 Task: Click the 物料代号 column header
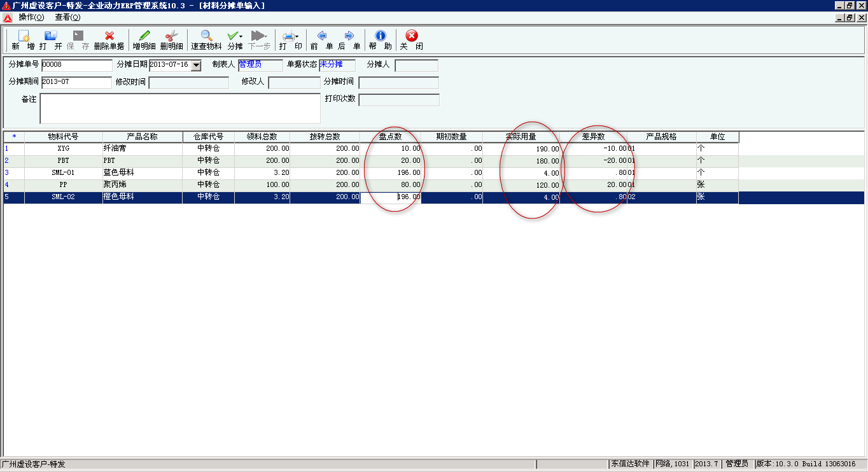point(63,137)
